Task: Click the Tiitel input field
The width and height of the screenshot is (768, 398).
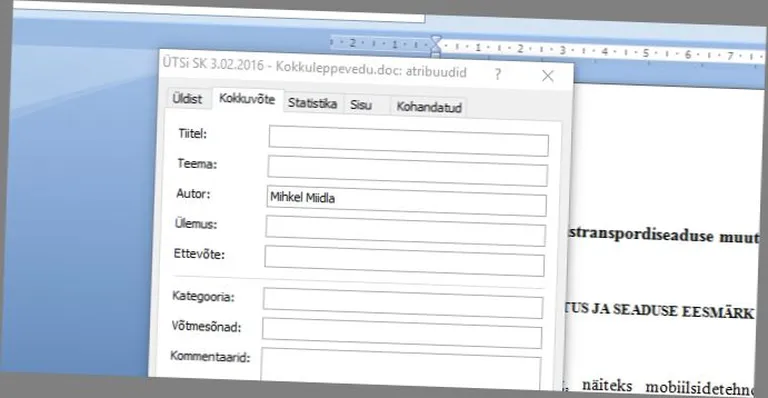Action: pos(408,140)
